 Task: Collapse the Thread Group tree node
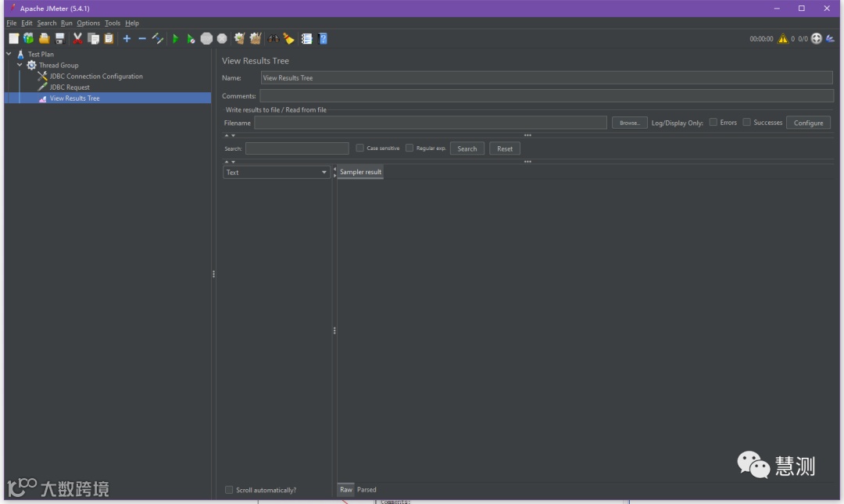click(20, 65)
